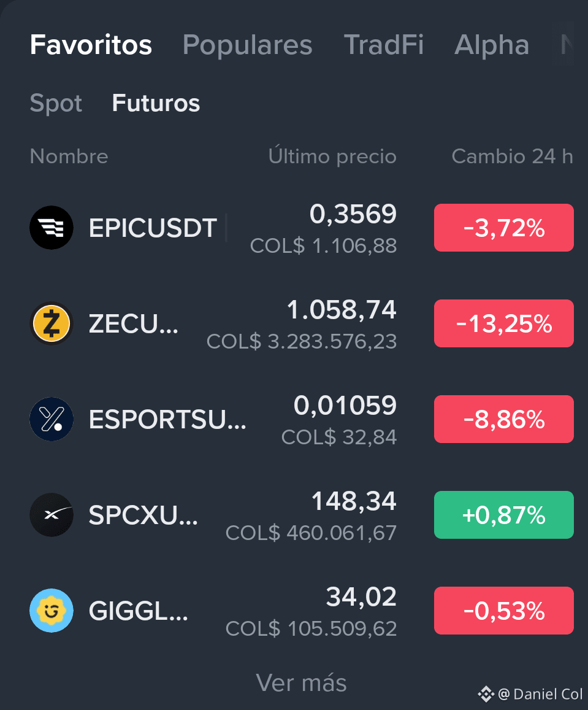Screen dimensions: 588x710
Task: Switch to the Populares tab
Action: coord(247,45)
